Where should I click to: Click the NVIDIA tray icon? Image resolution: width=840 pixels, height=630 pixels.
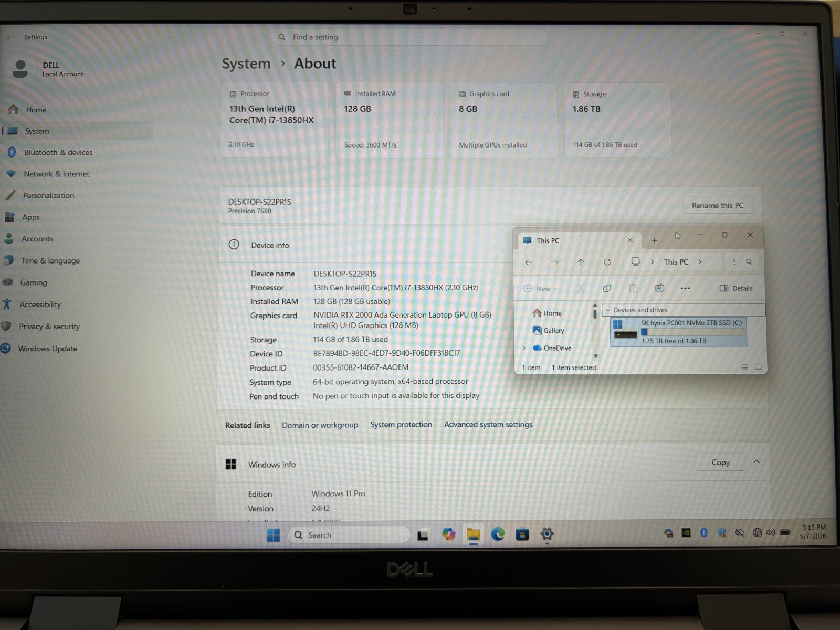click(686, 533)
